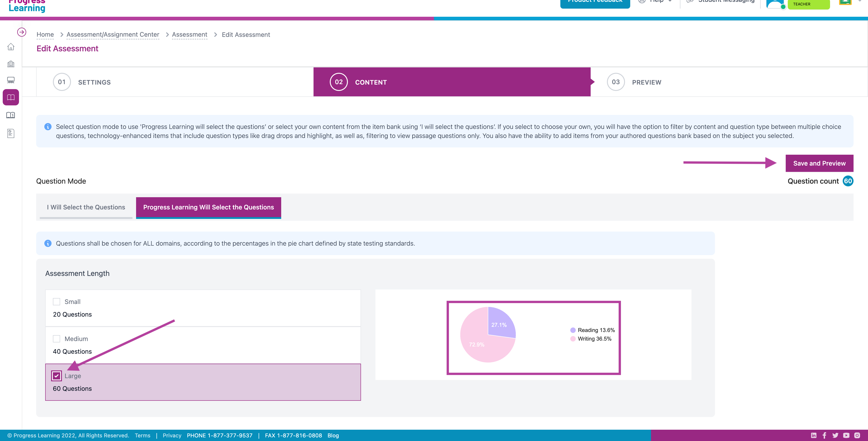Open the report document sidebar icon
This screenshot has width=868, height=441.
pos(11,133)
